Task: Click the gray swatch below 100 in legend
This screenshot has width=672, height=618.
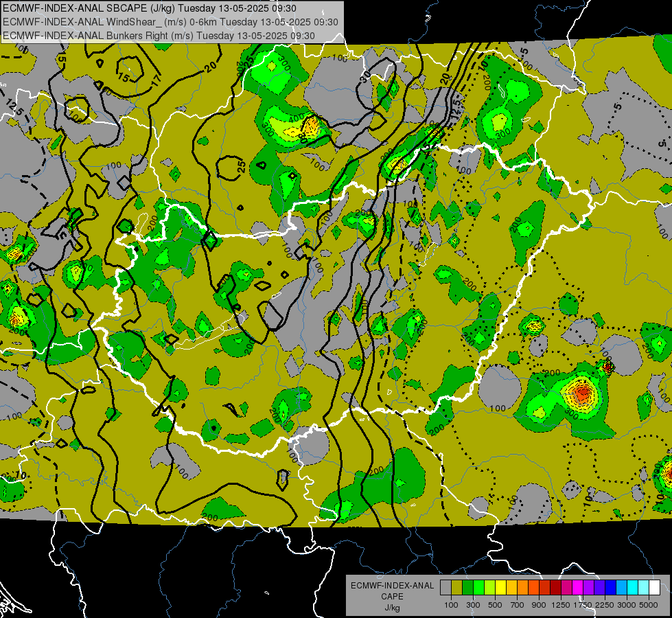Action: [445, 588]
